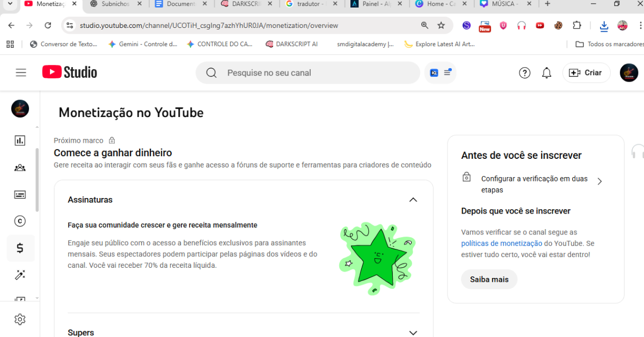Open the Settings gear in the sidebar
Viewport: 644px width, 337px height.
click(x=20, y=319)
